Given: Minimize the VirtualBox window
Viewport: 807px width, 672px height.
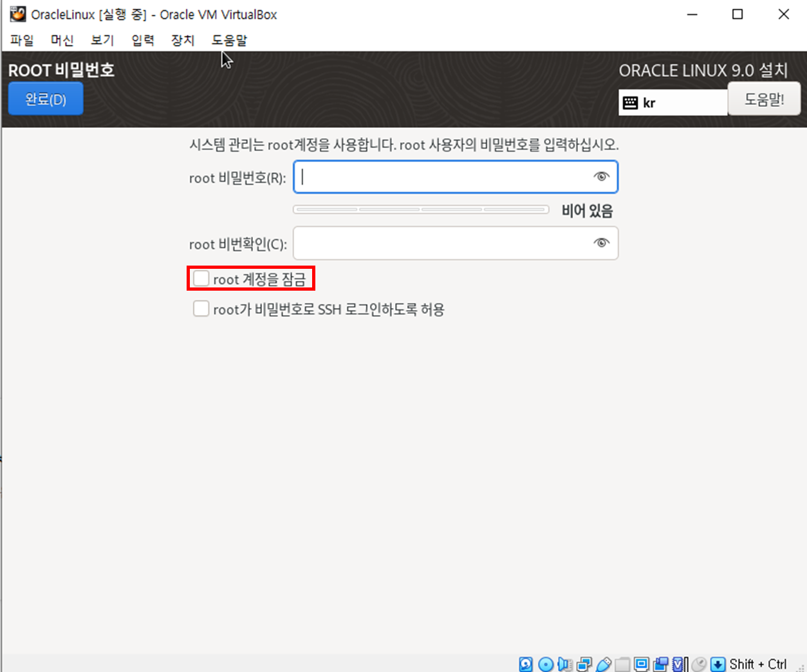Looking at the screenshot, I should click(692, 14).
